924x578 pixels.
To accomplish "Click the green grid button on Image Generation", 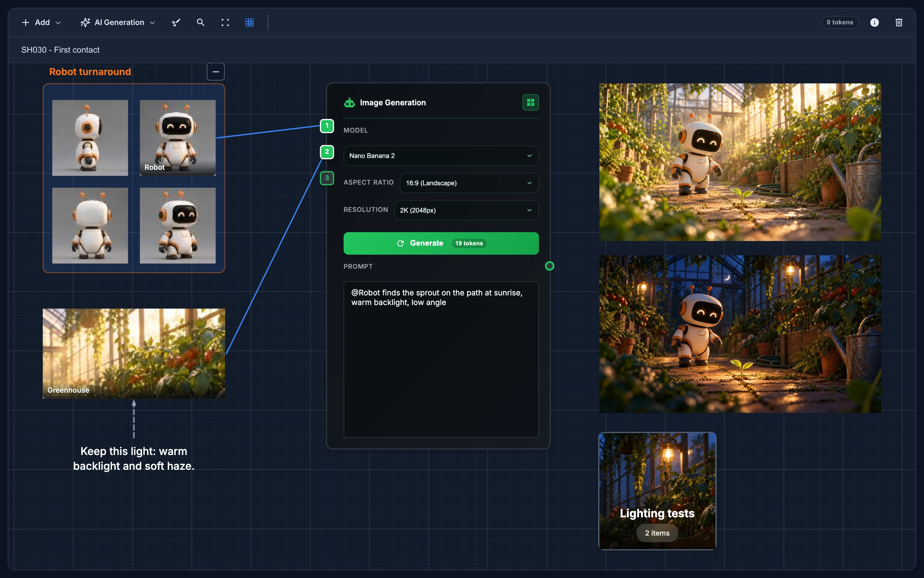I will click(530, 102).
